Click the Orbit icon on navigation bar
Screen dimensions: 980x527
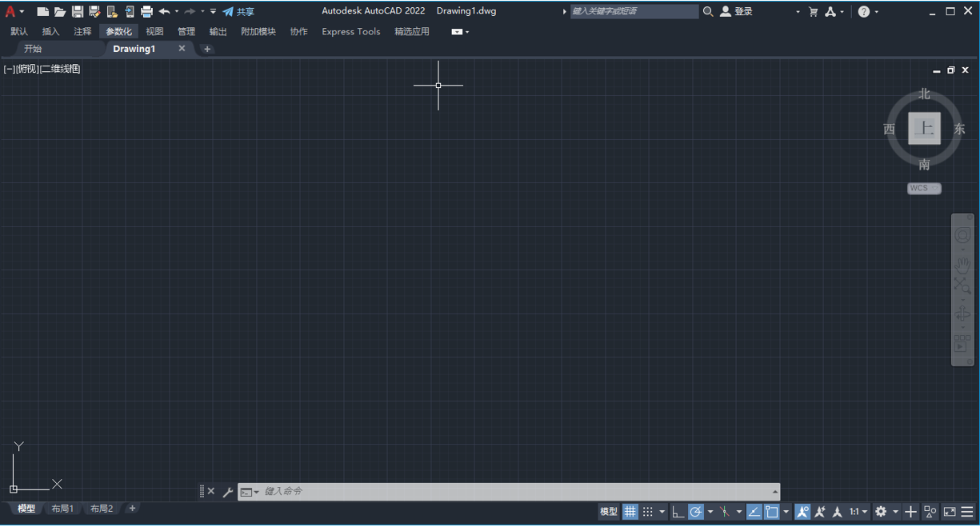tap(962, 313)
